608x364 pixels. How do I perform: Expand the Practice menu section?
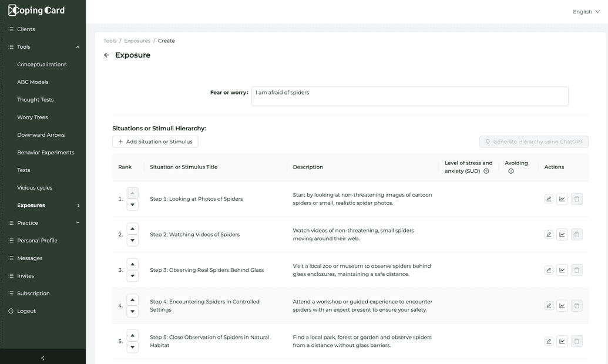tap(78, 223)
